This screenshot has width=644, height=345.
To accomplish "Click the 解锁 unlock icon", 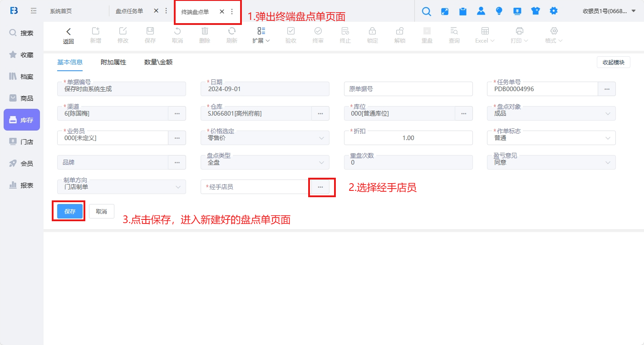I will pyautogui.click(x=400, y=31).
